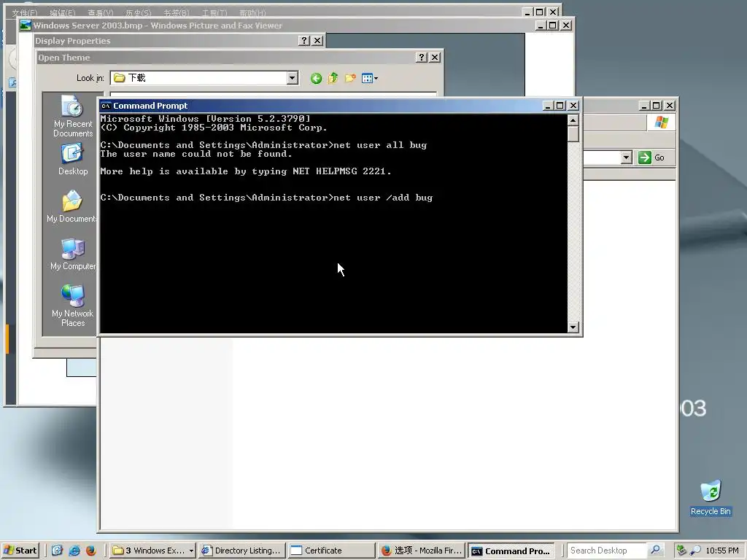This screenshot has width=747, height=560.
Task: Click the Display Properties help question-mark button
Action: point(304,41)
